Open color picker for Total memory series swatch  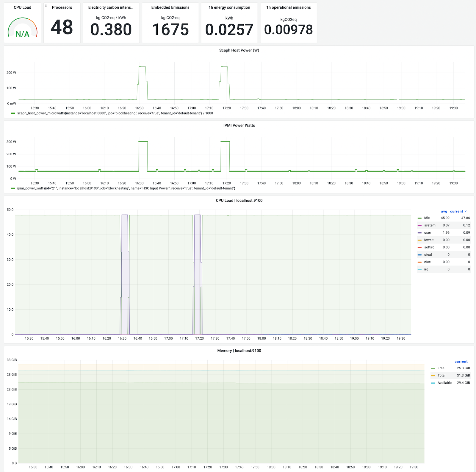433,376
